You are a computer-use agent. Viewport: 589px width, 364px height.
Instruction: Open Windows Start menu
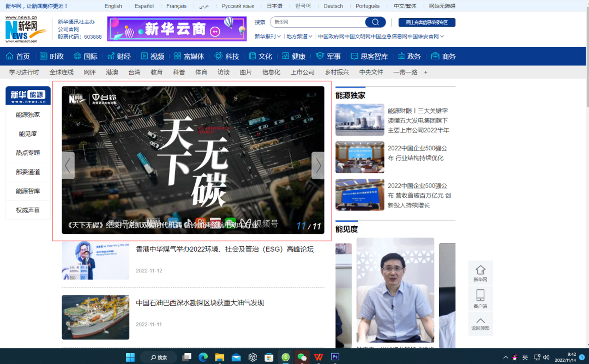point(130,357)
